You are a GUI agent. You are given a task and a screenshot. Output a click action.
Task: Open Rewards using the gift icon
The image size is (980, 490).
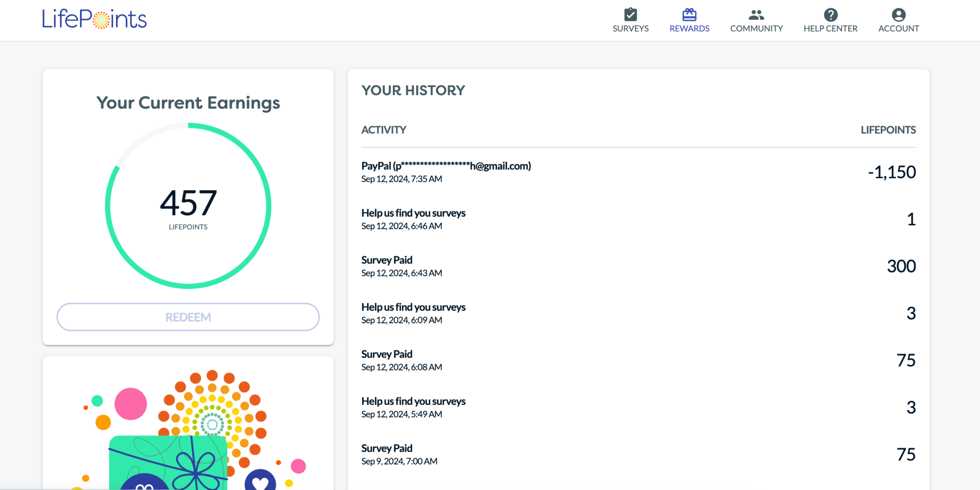(x=689, y=14)
